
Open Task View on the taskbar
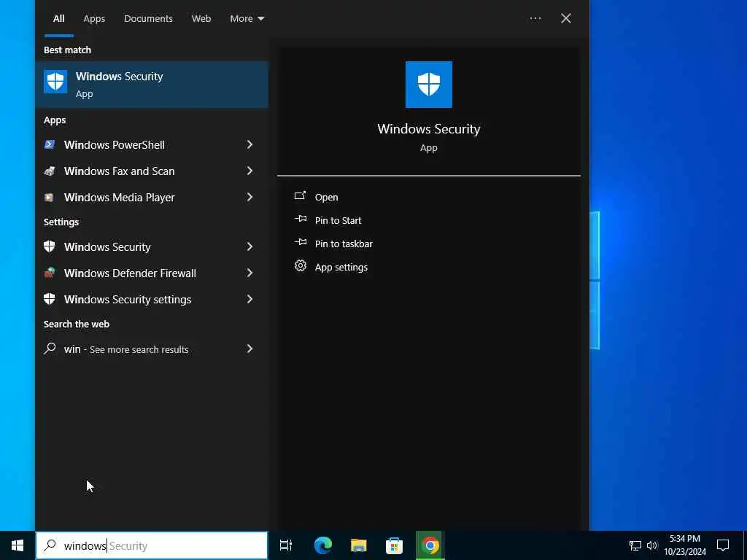click(x=286, y=545)
